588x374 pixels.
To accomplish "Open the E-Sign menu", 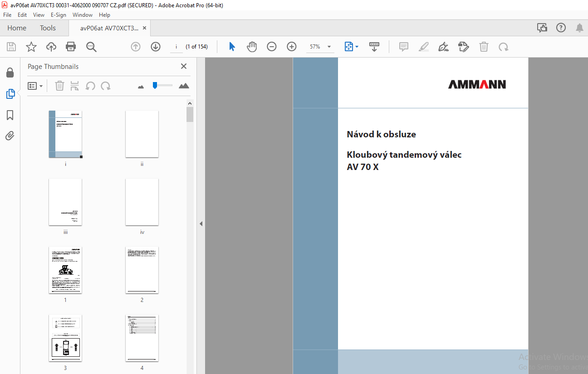I will point(58,15).
